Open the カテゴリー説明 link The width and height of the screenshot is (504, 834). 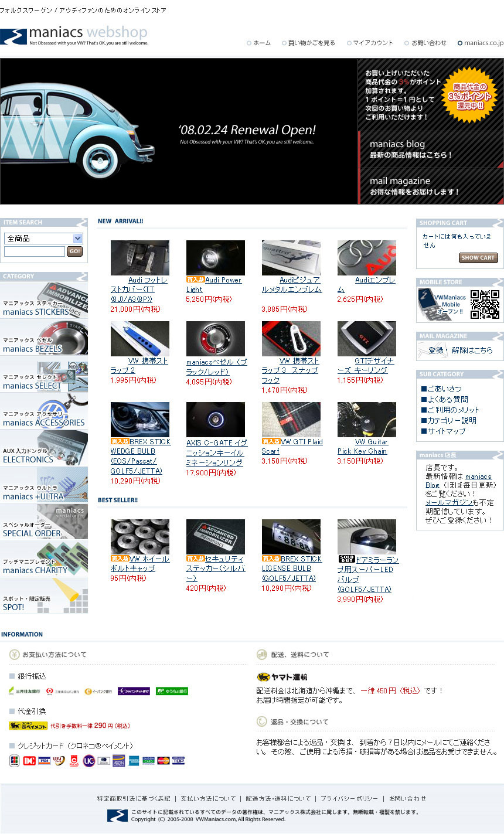coord(451,420)
